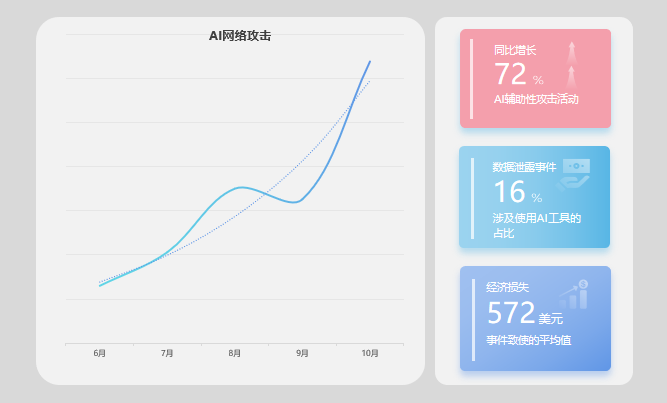667x403 pixels.
Task: Select the 7月 axis label
Action: [167, 353]
